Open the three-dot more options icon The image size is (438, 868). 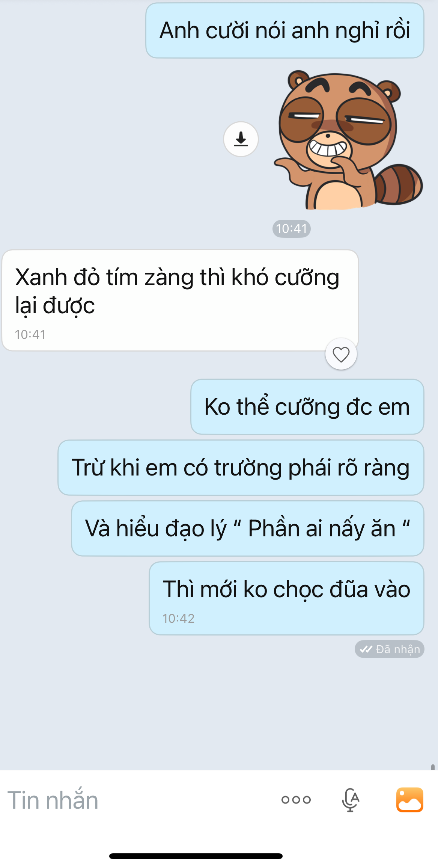tap(296, 800)
